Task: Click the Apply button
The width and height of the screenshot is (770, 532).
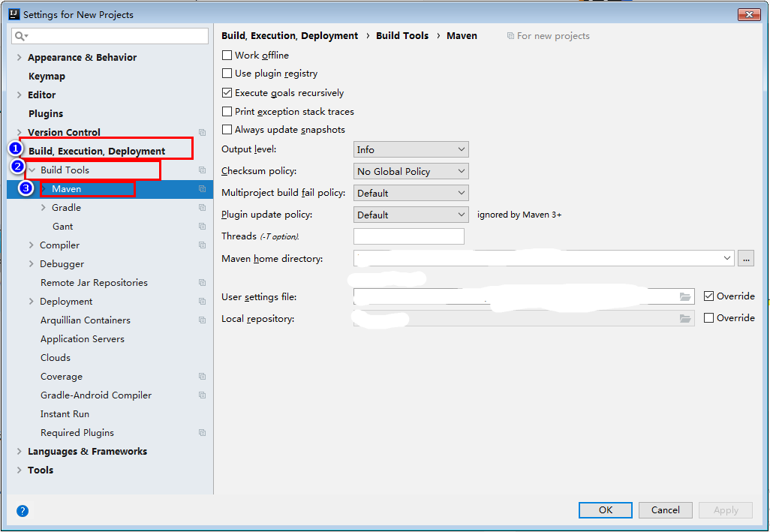Action: click(726, 510)
